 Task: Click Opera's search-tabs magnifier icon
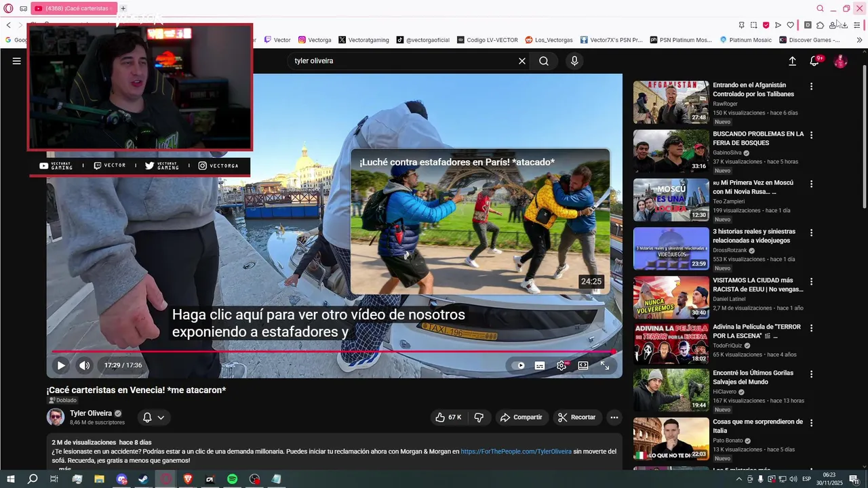(x=821, y=8)
